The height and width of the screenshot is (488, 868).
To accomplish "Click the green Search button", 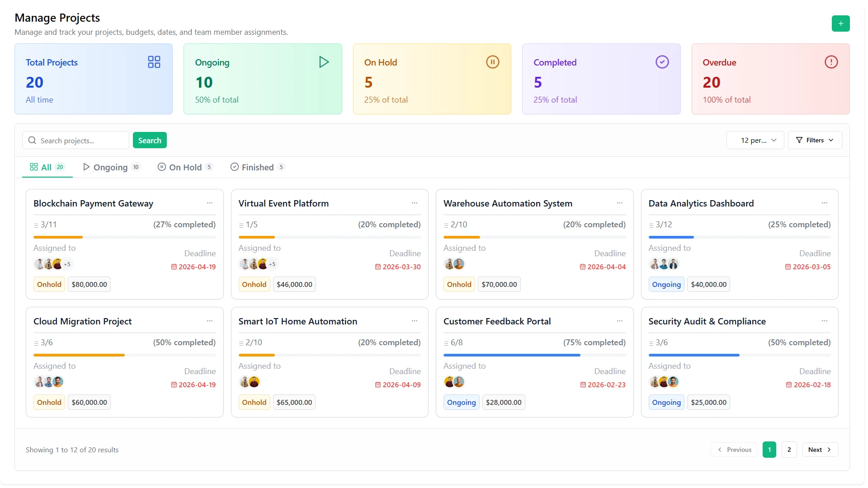I will [x=150, y=140].
